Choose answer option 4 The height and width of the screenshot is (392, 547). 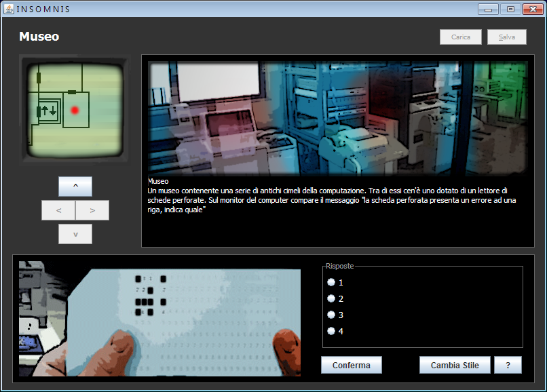point(331,331)
